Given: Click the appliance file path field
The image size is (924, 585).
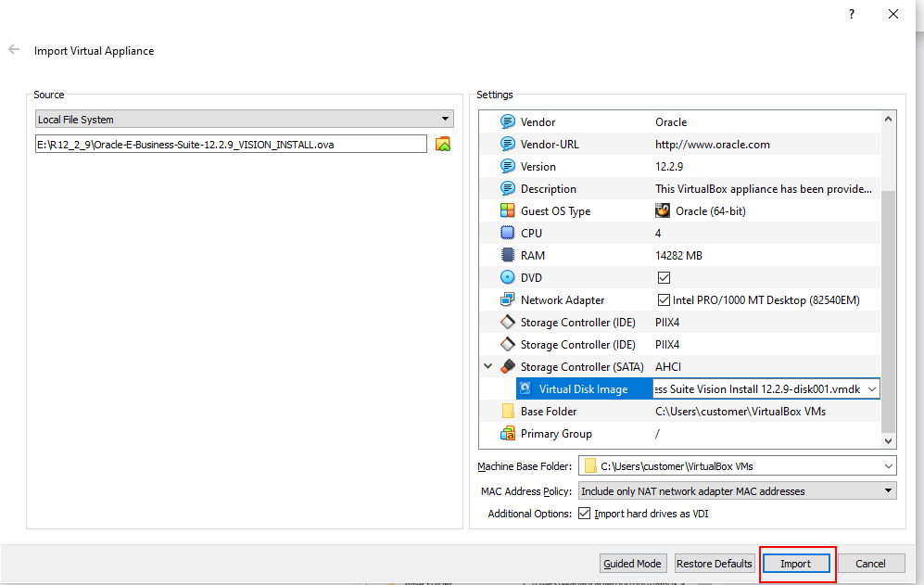Looking at the screenshot, I should point(230,144).
